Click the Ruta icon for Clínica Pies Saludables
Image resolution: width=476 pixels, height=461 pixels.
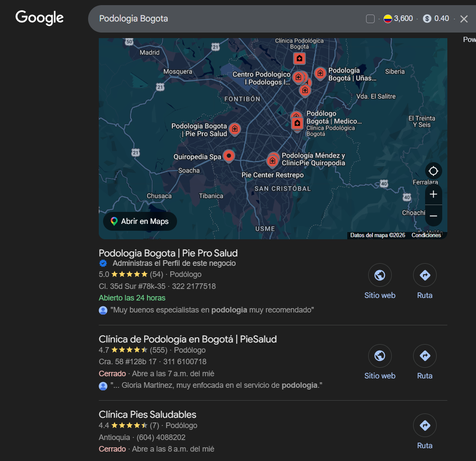424,425
